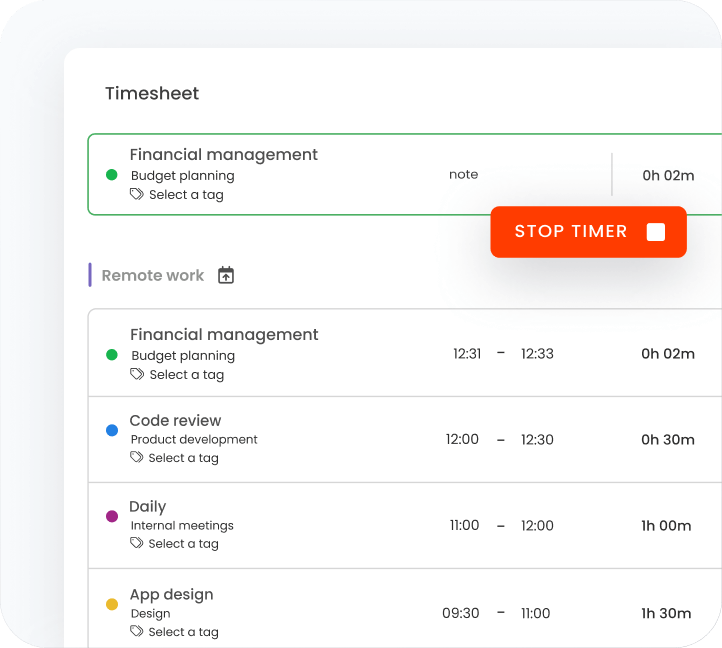The image size is (722, 648).
Task: Open Select a tag for Budget planning log
Action: pyautogui.click(x=186, y=375)
